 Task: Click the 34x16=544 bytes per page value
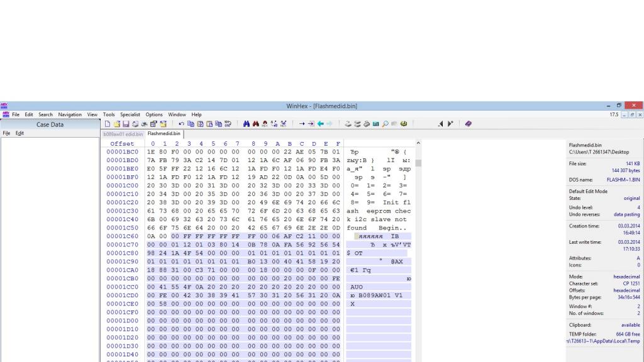628,297
